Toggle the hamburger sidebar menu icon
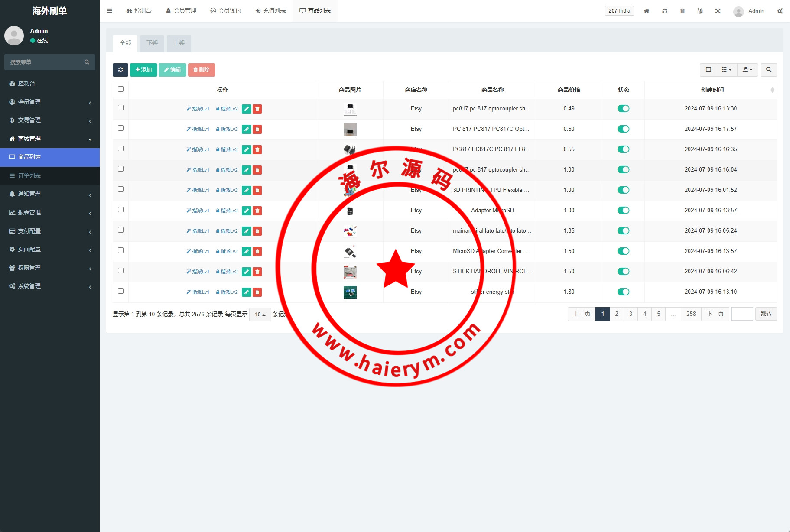This screenshot has height=532, width=790. [110, 11]
